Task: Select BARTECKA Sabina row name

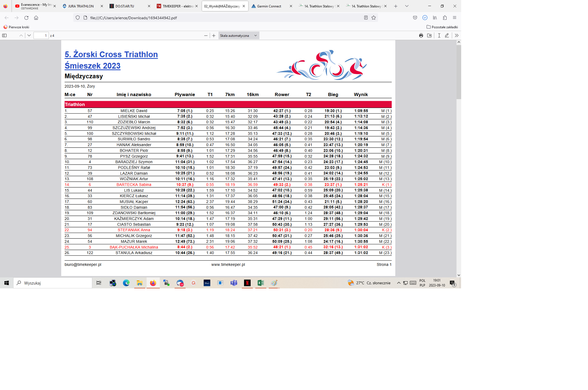Action: (x=134, y=185)
